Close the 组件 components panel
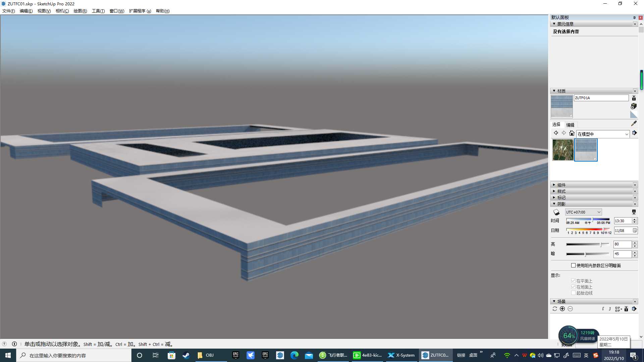This screenshot has width=644, height=362. point(635,185)
